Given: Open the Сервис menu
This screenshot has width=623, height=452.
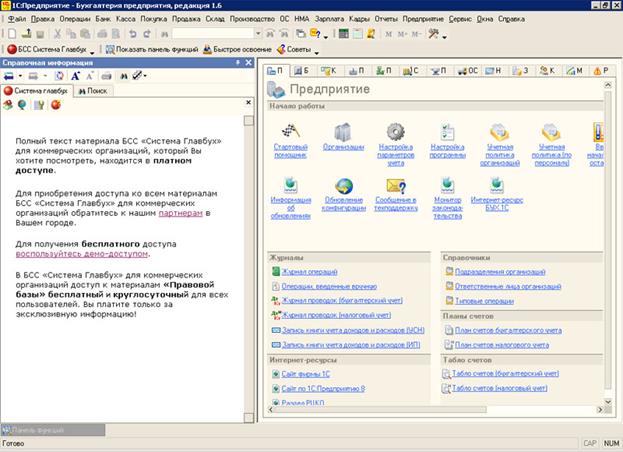Looking at the screenshot, I should 460,19.
